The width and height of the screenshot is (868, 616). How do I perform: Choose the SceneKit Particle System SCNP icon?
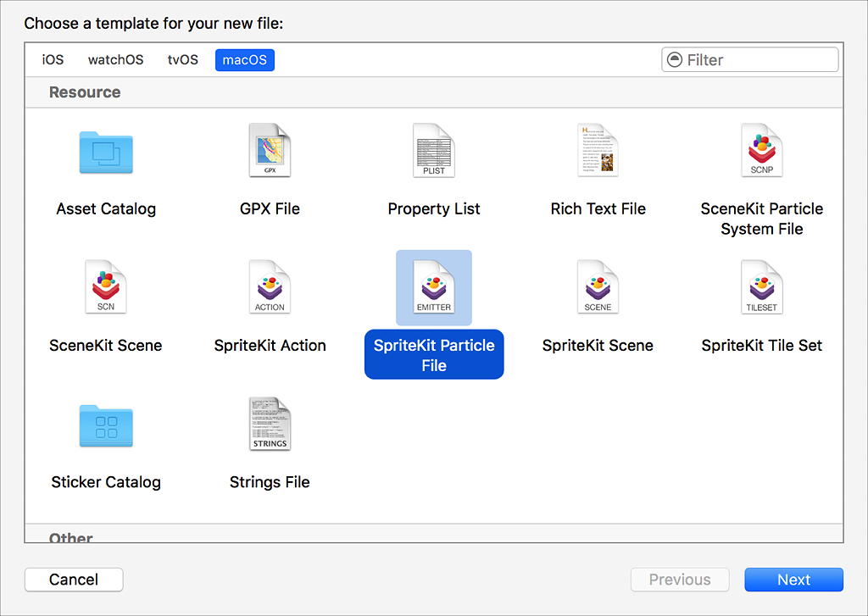pyautogui.click(x=762, y=150)
